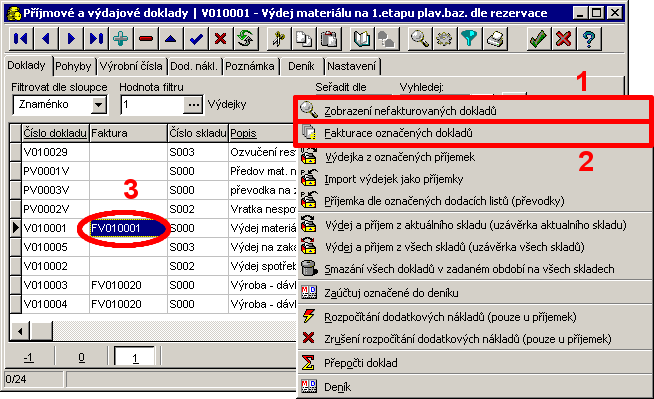Open the magnifier search icon in toolbar

pos(419,39)
